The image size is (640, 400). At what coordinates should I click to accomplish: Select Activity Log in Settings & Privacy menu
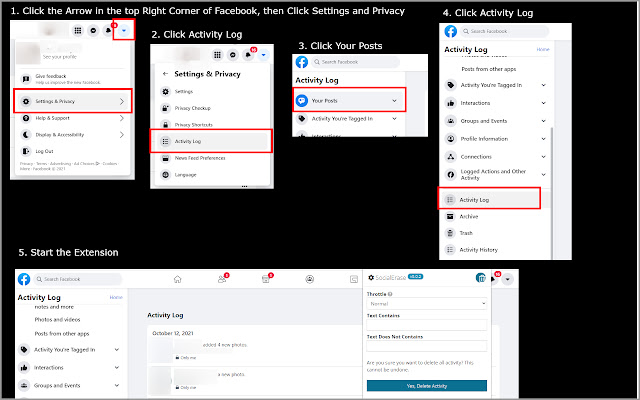pos(212,141)
